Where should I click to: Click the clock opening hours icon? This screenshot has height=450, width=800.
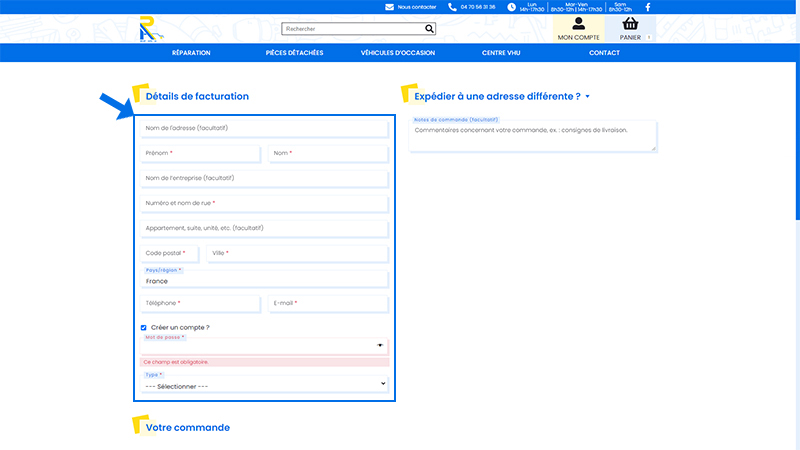click(x=511, y=7)
